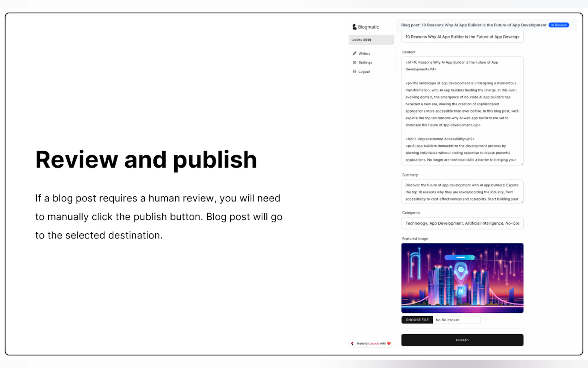Open the Writers menu item
Viewport: 588px width, 368px height.
tap(364, 54)
